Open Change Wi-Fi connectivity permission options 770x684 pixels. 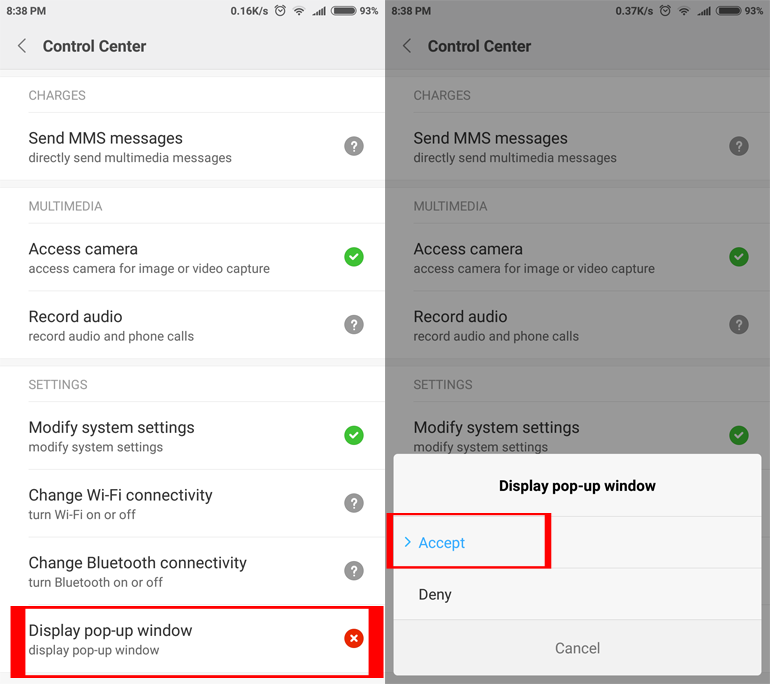(192, 504)
